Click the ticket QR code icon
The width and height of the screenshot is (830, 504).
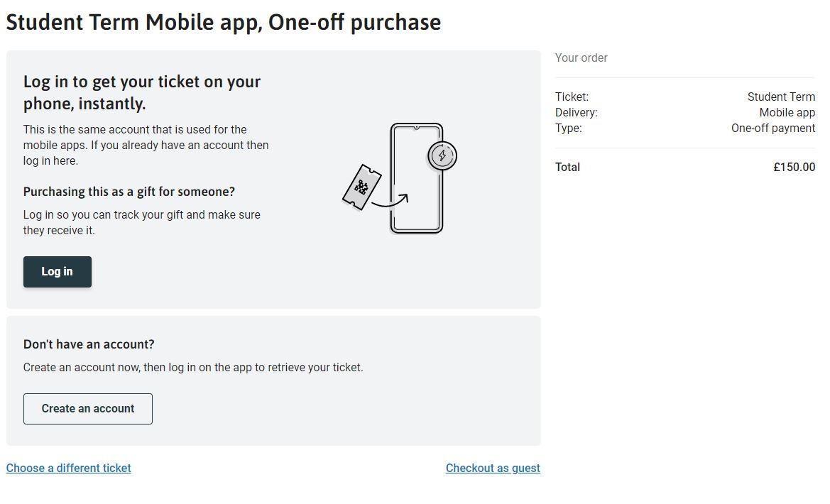(x=361, y=187)
